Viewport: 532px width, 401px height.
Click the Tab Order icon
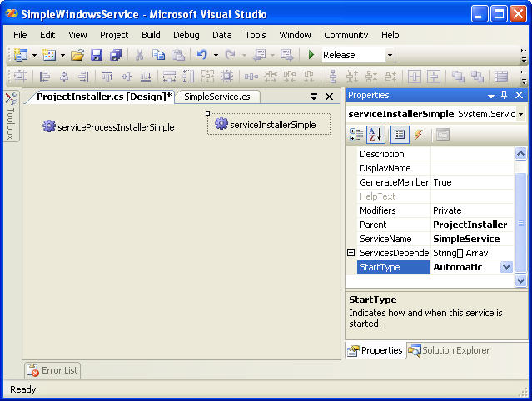501,77
